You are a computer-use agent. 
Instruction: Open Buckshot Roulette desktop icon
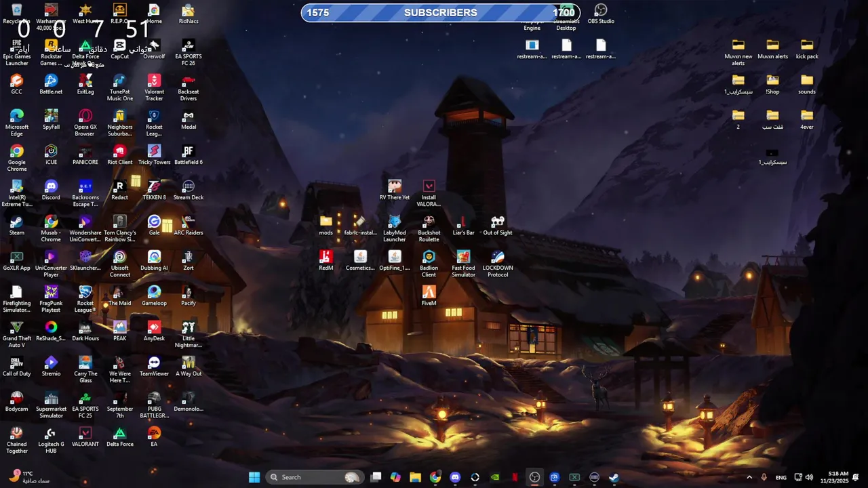pyautogui.click(x=429, y=228)
